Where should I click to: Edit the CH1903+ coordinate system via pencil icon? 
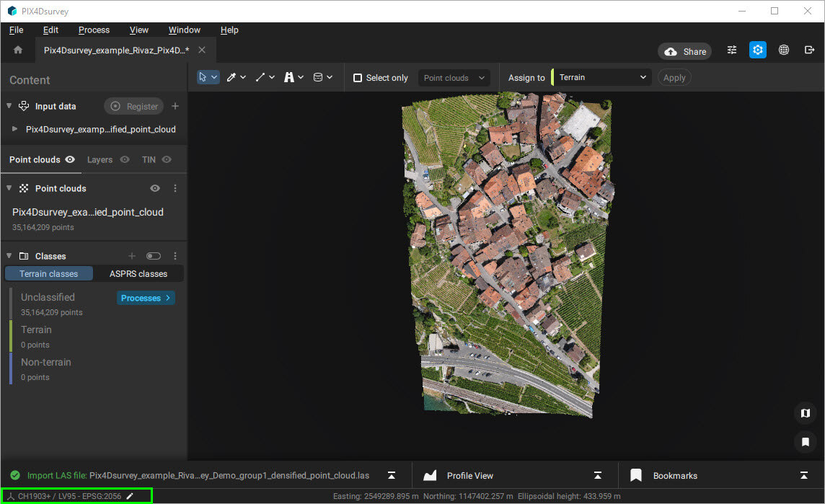(130, 496)
